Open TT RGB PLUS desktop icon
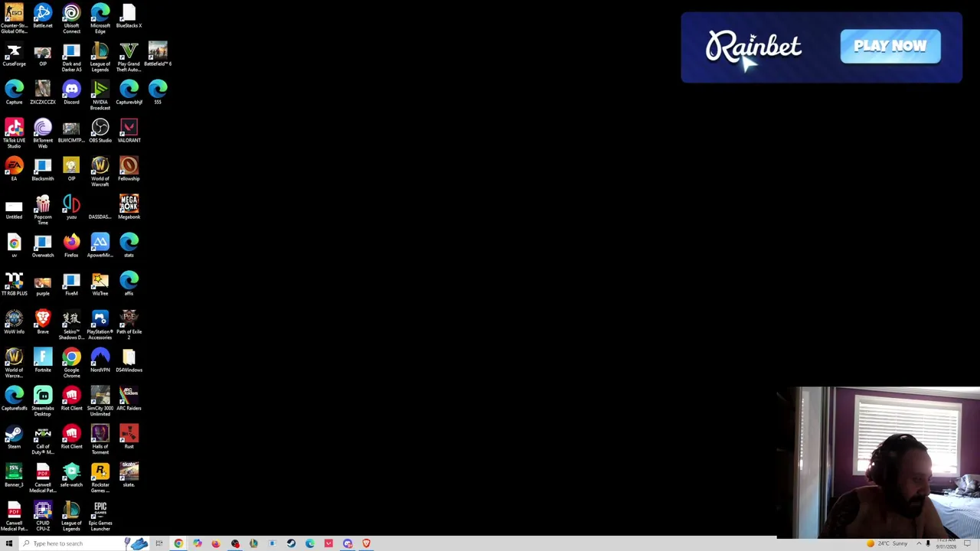The image size is (980, 551). coord(14,284)
